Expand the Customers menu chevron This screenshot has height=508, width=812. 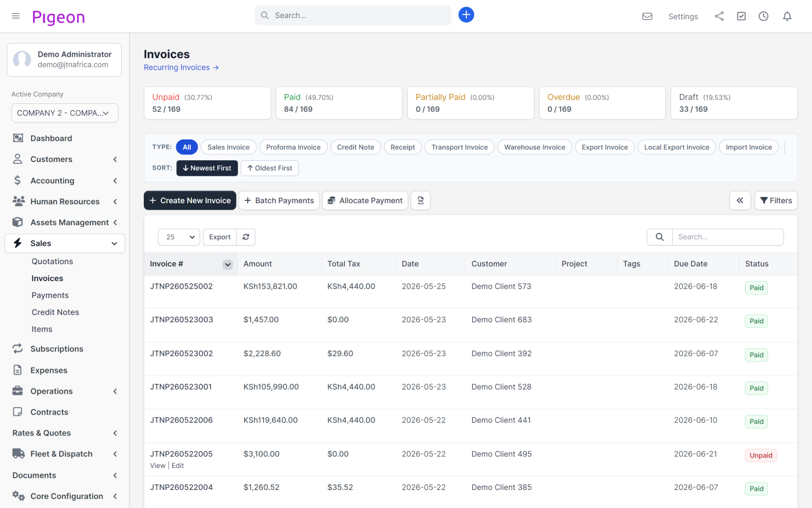115,159
